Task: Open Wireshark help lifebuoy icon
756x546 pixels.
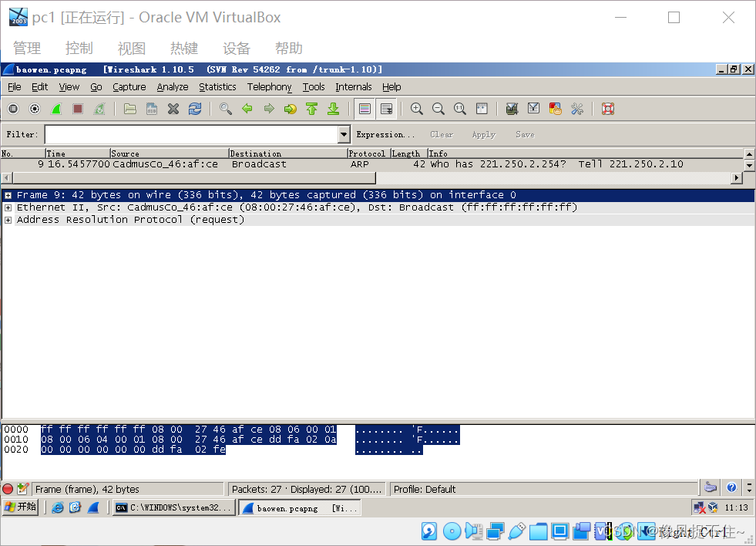Action: click(607, 109)
